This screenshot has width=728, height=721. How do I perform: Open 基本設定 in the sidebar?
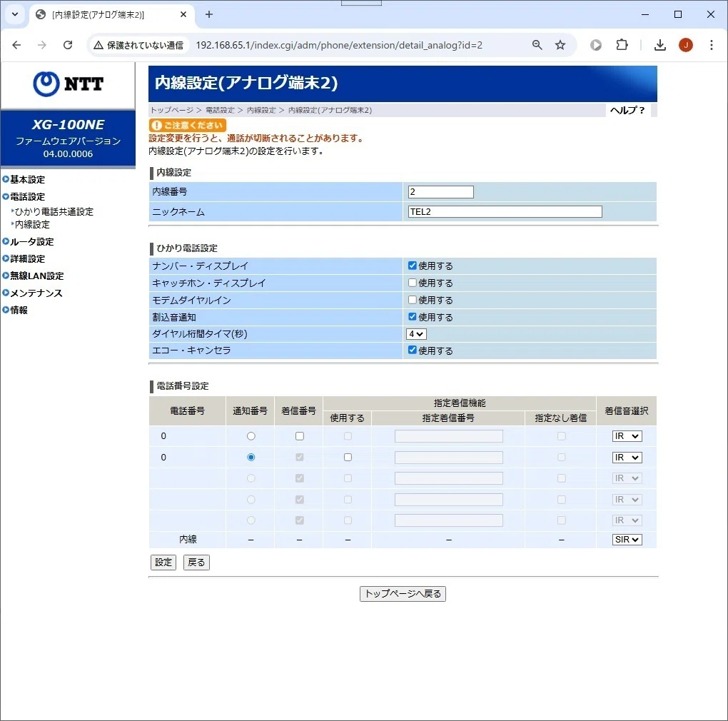pos(27,179)
